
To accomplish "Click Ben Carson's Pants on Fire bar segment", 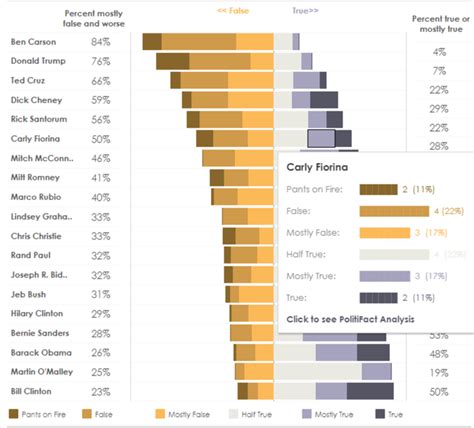I will coord(152,42).
